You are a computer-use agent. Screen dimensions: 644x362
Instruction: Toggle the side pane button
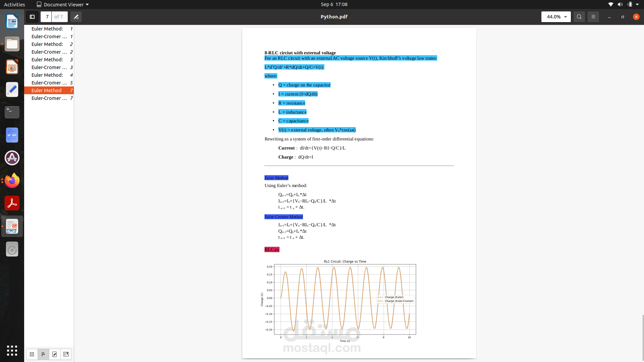32,17
